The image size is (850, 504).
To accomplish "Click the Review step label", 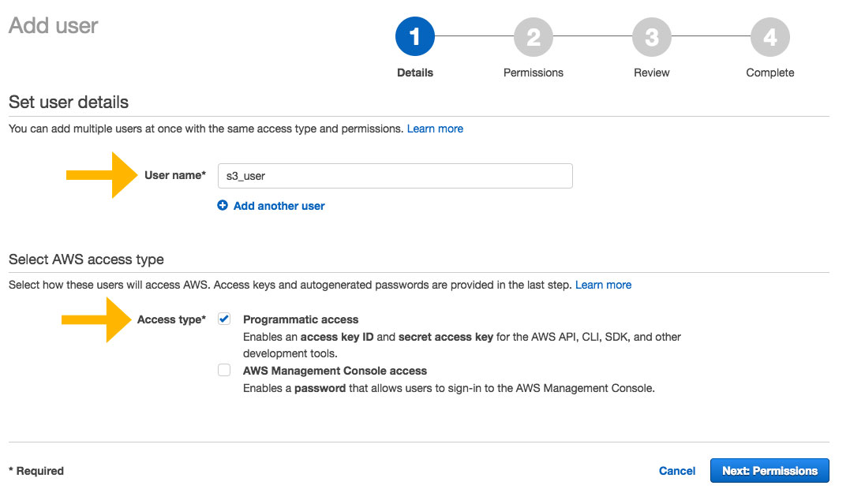I will pyautogui.click(x=652, y=73).
